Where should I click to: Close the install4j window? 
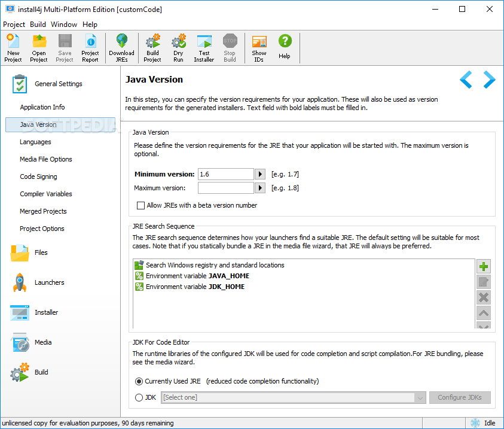click(x=490, y=10)
